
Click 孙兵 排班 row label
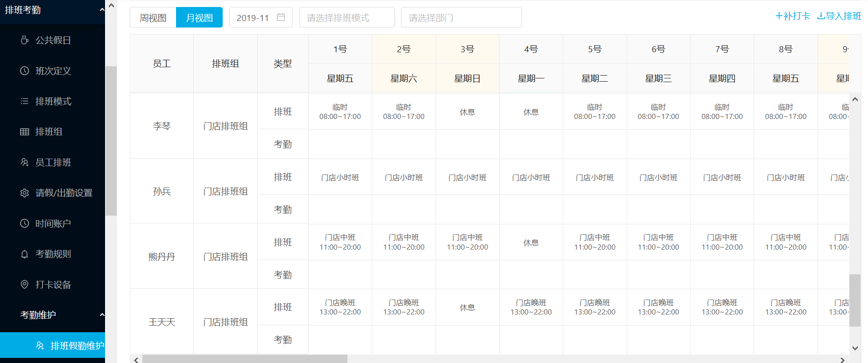(x=283, y=177)
